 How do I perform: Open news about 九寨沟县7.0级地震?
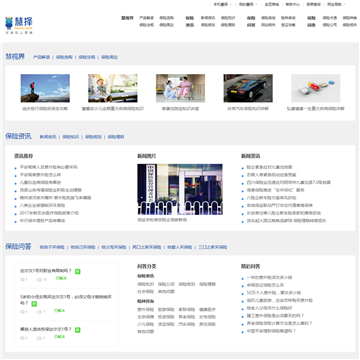coord(289,182)
